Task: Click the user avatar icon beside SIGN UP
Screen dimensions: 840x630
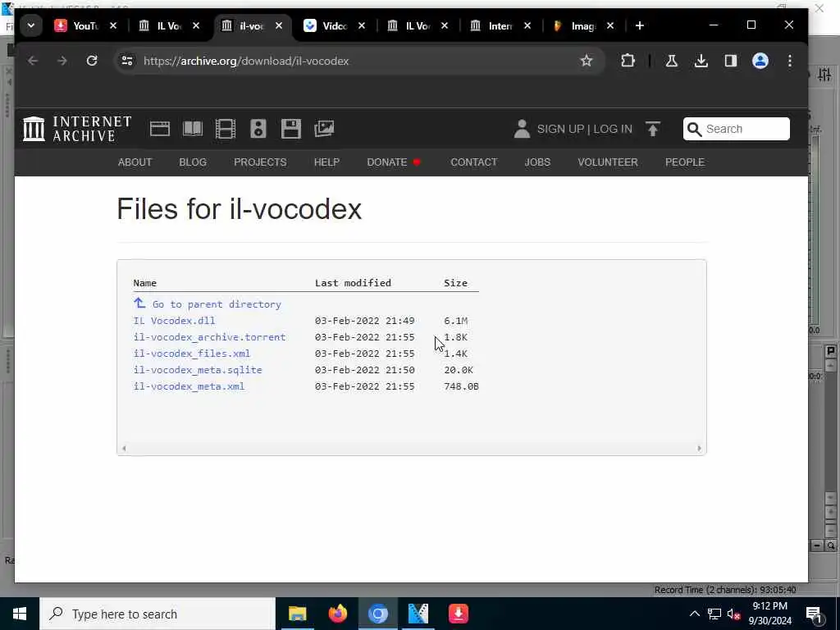Action: 522,129
